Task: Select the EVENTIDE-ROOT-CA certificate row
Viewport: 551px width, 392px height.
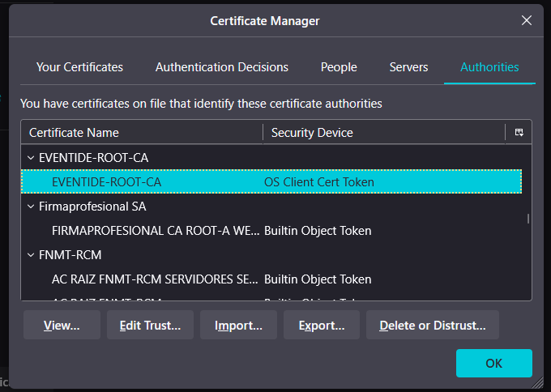Action: click(x=106, y=182)
